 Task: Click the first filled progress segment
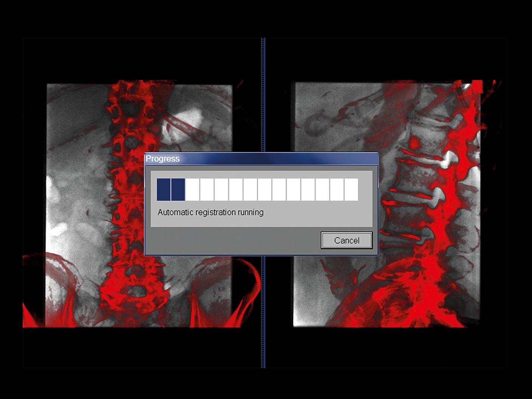[x=163, y=188]
